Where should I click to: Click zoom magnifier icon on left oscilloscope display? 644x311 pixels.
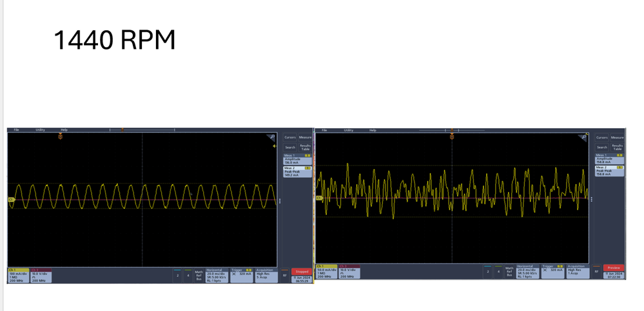(x=271, y=137)
